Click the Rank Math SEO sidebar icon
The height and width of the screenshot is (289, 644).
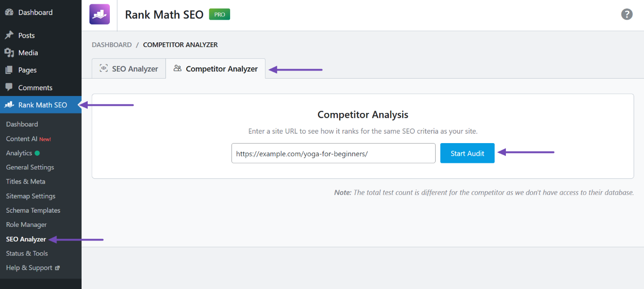point(9,105)
